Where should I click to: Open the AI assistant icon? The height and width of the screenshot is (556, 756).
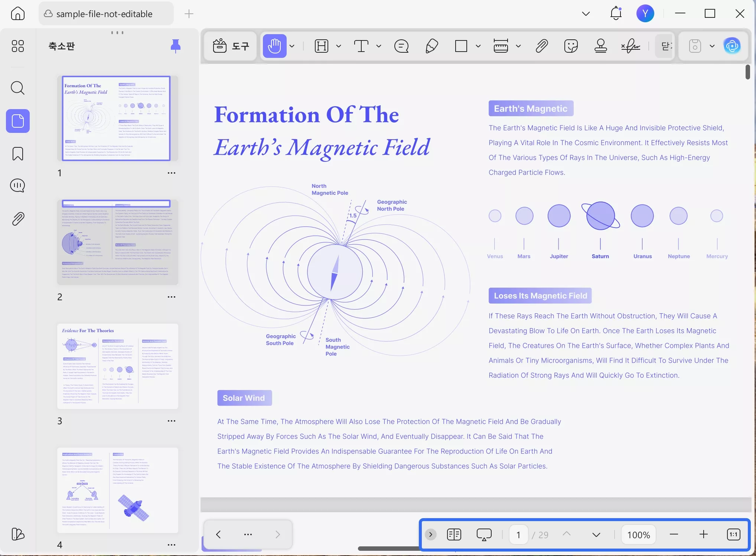(732, 46)
